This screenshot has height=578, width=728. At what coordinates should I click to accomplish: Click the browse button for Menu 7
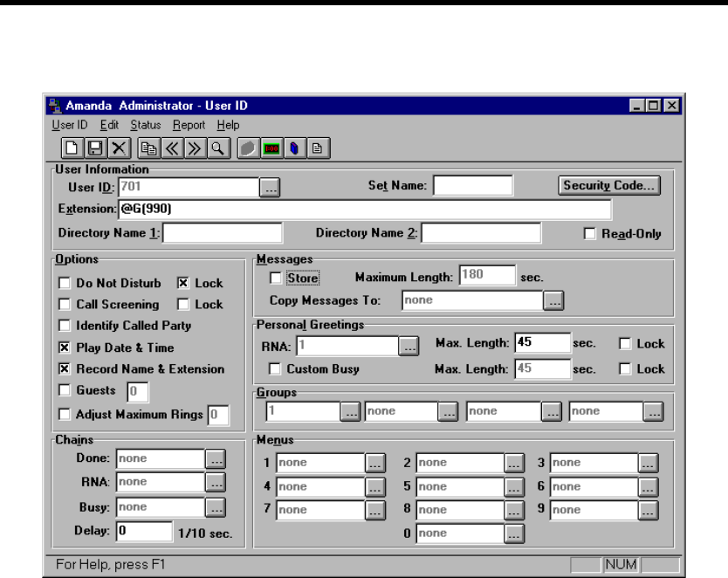coord(375,510)
